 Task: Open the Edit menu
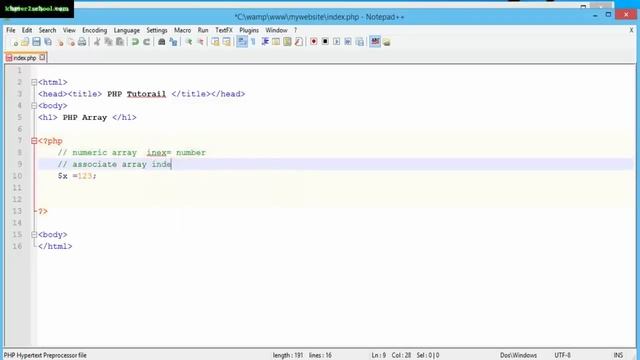coord(27,30)
